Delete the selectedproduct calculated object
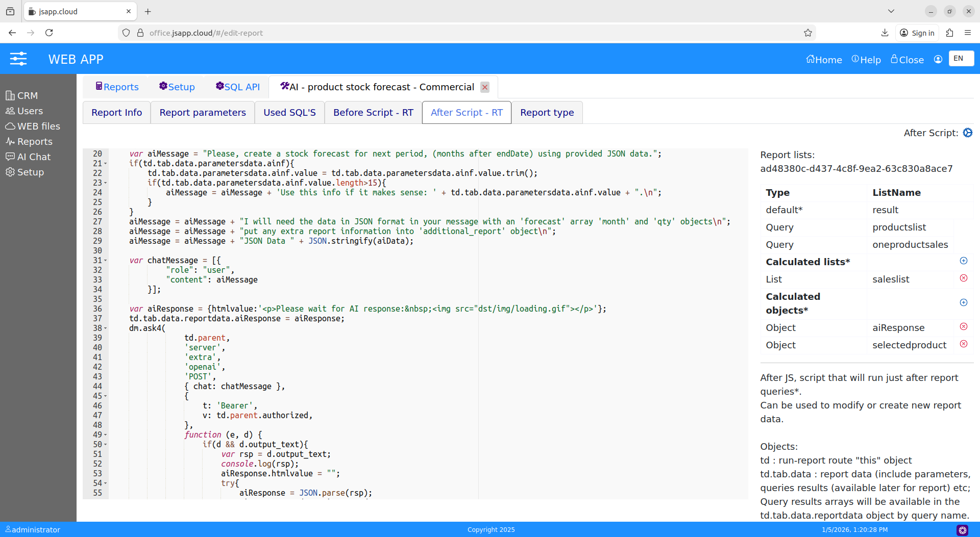Screen dimensions: 980x537 click(963, 344)
